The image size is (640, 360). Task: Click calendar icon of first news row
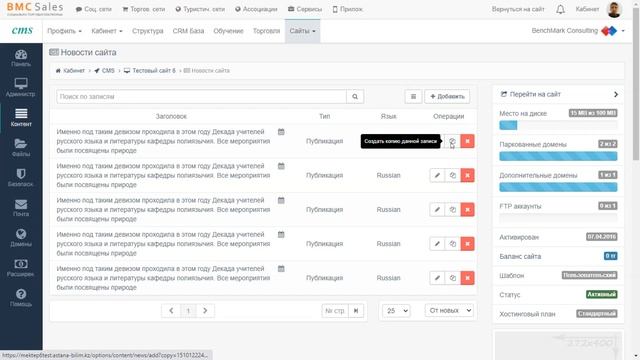click(281, 132)
